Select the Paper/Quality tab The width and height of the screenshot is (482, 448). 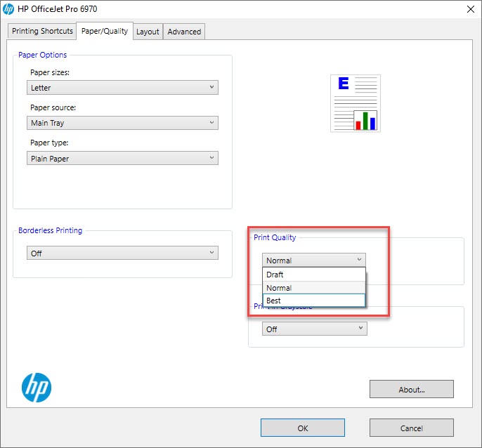(105, 31)
